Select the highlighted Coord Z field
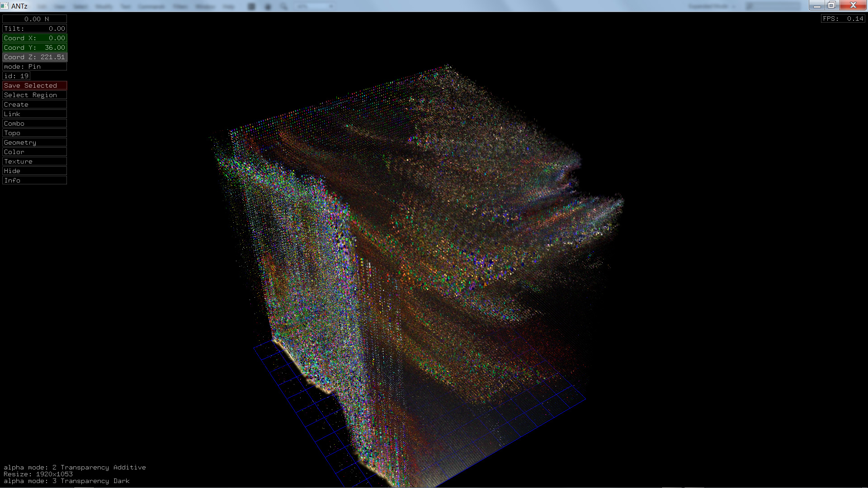 34,57
